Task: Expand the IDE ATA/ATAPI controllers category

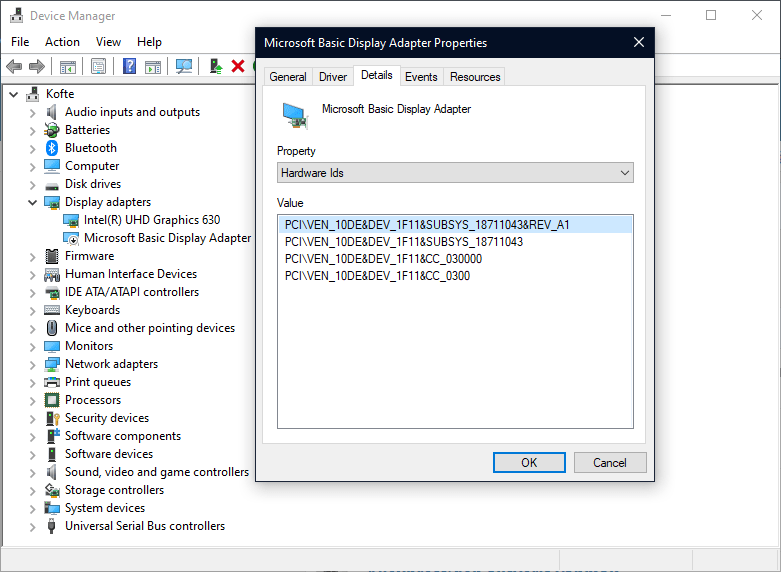Action: click(x=32, y=293)
